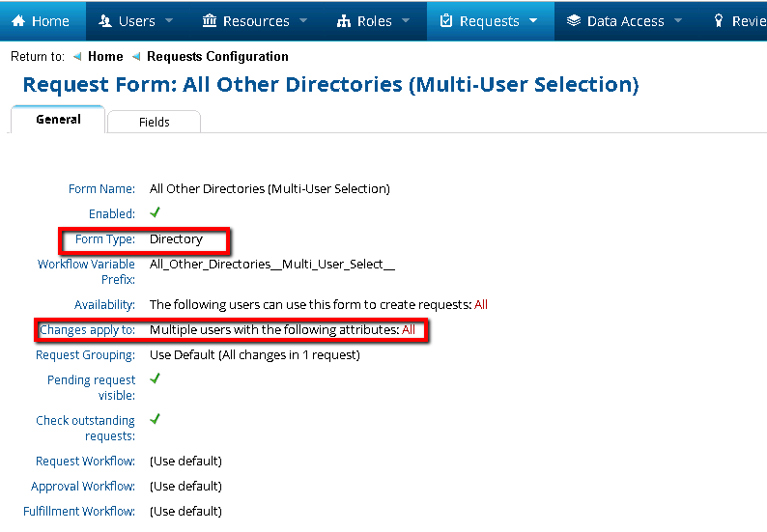Screen dimensions: 767x532
Task: Click the Home breadcrumb link
Action: (x=105, y=57)
